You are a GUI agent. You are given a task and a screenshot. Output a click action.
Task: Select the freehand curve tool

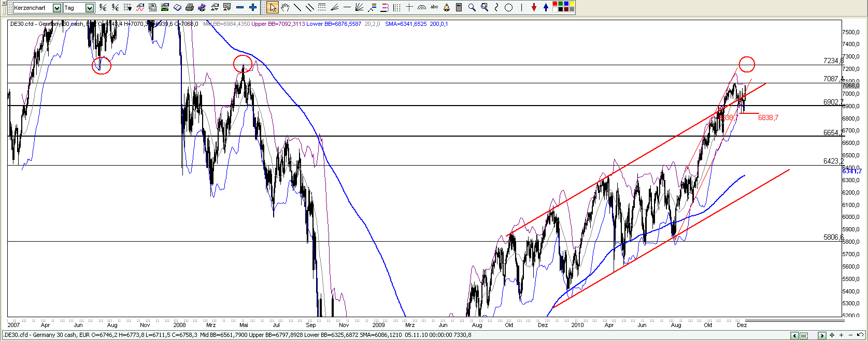[x=496, y=7]
